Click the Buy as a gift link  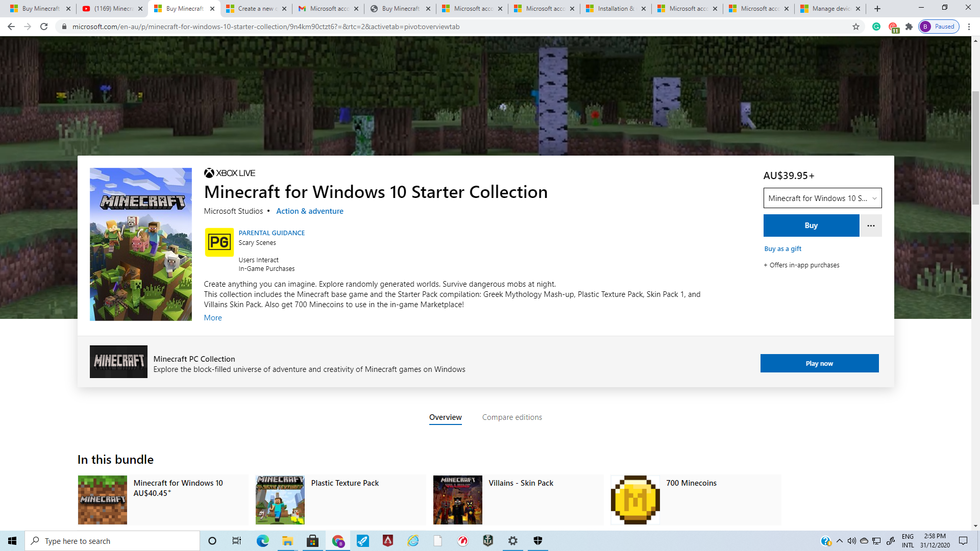tap(782, 249)
